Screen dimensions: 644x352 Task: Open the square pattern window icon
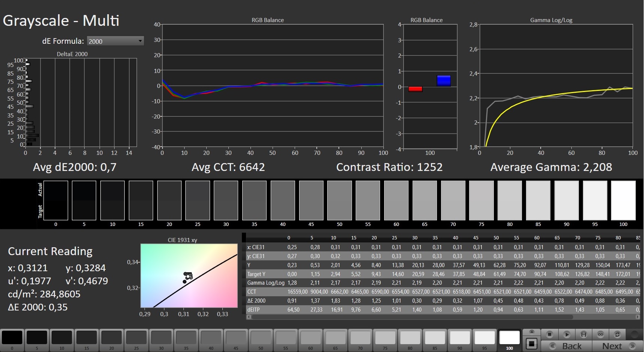tap(531, 343)
